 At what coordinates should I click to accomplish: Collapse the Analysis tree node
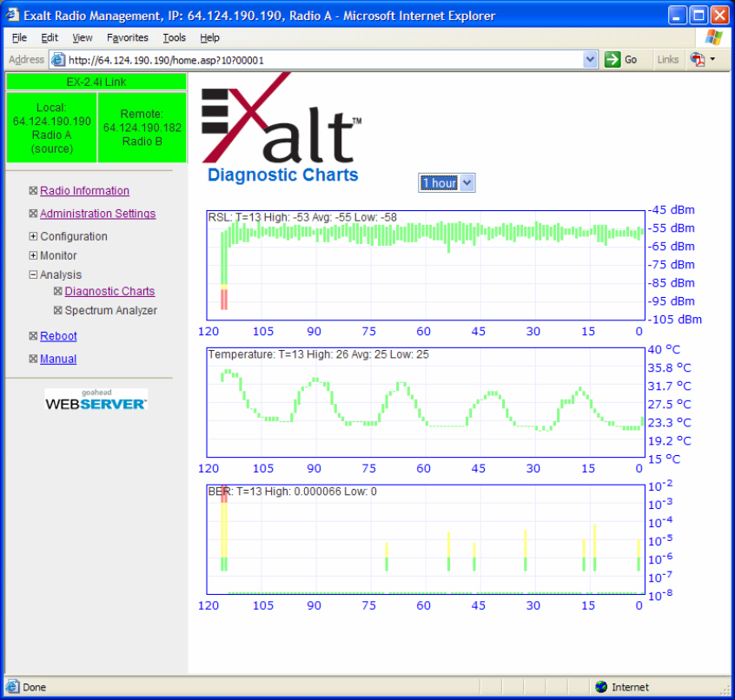[33, 274]
